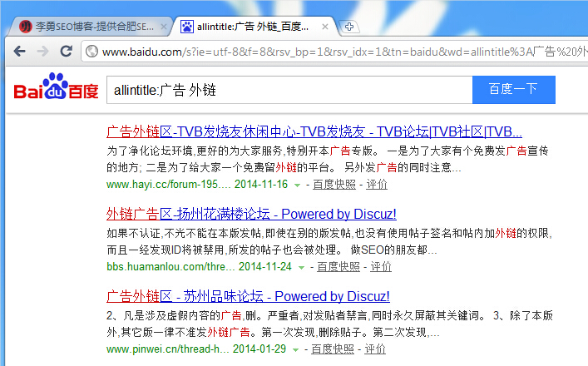Click the globe site-info icon in the address bar
The image size is (588, 366).
[x=91, y=52]
